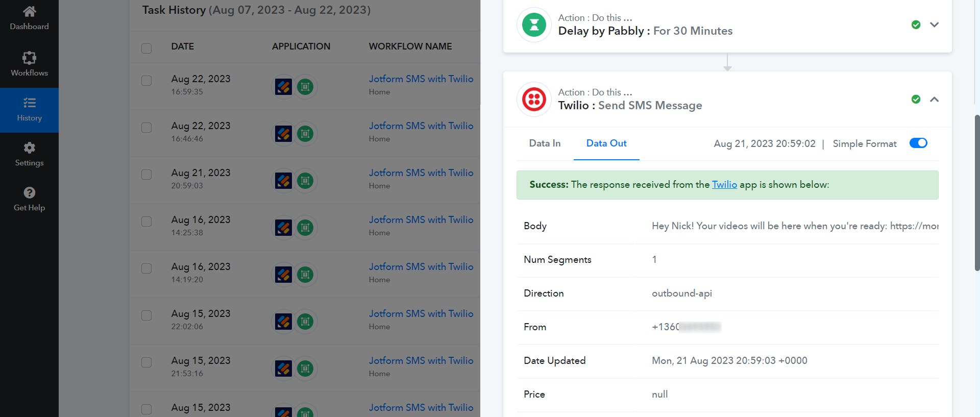Screen dimensions: 980x417
Task: Click Jotform icon in Aug 15 21:53:16 row
Action: point(283,368)
